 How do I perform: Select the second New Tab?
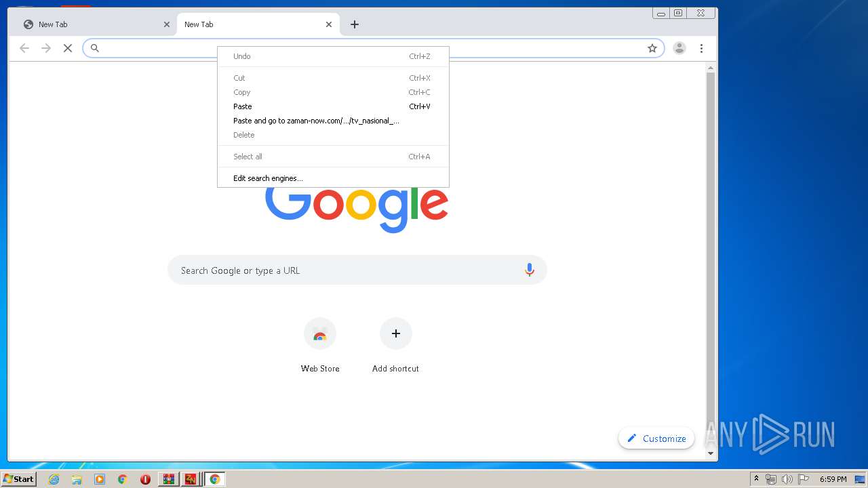tap(258, 24)
